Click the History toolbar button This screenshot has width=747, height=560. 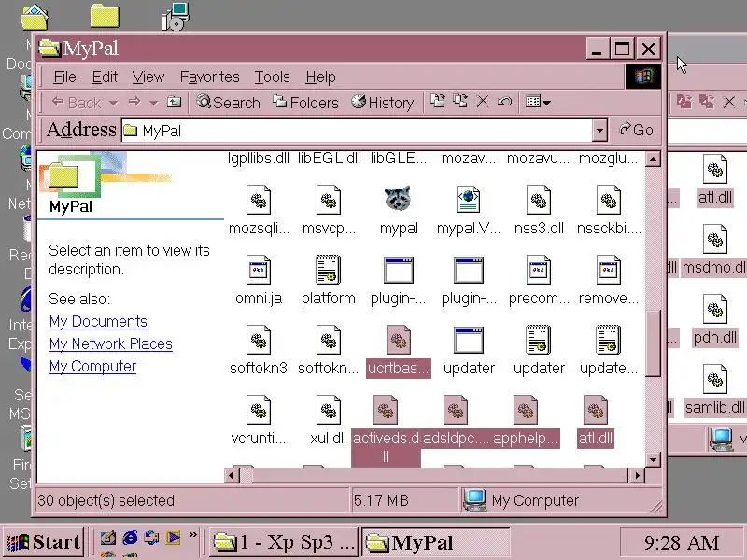pos(383,103)
